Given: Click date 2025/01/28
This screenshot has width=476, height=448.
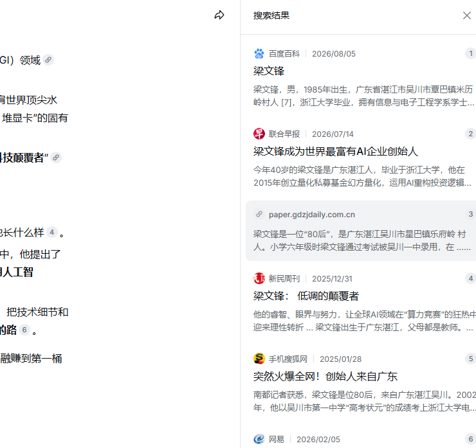Looking at the screenshot, I should 341,359.
